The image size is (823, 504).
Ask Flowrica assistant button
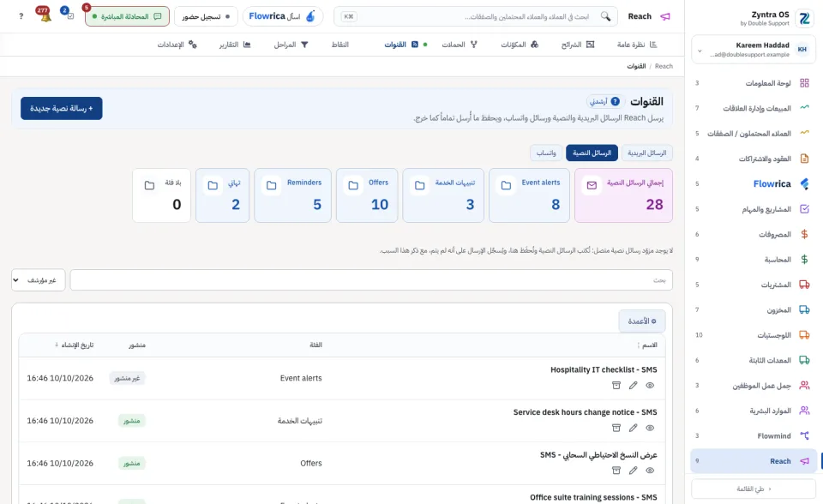[282, 16]
